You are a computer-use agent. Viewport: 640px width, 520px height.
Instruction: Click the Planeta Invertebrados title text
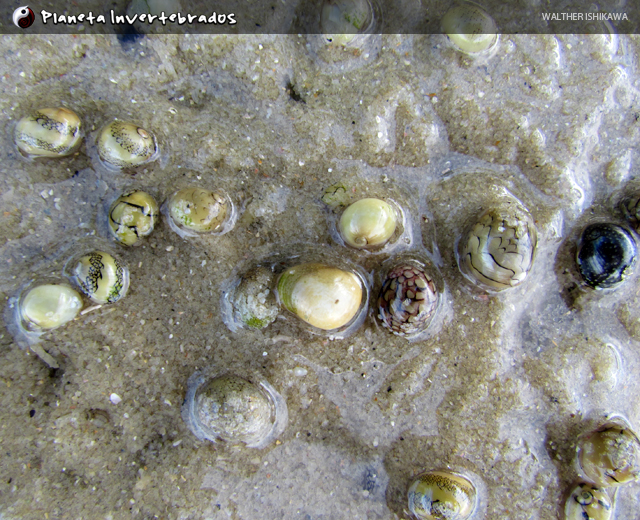[x=138, y=18]
